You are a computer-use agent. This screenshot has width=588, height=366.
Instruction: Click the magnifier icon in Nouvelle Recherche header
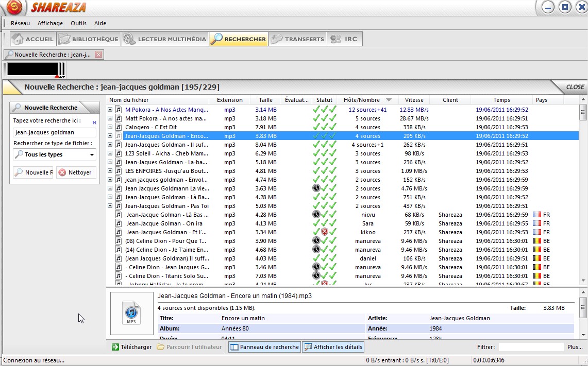pyautogui.click(x=17, y=108)
